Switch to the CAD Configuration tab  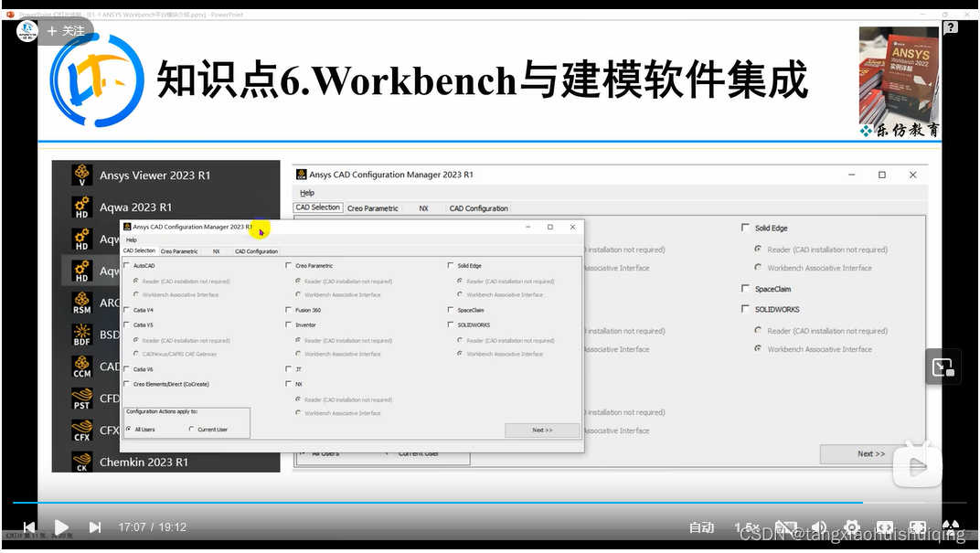pyautogui.click(x=257, y=250)
